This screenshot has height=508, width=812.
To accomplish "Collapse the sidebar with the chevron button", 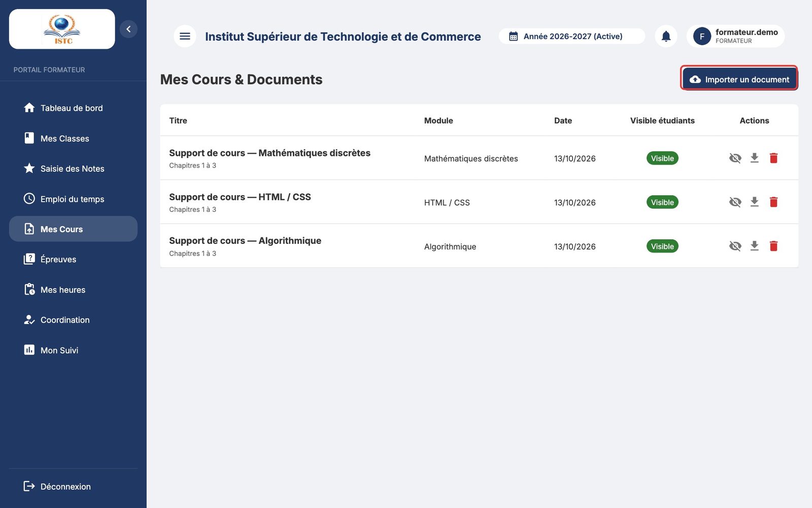I will pos(128,29).
